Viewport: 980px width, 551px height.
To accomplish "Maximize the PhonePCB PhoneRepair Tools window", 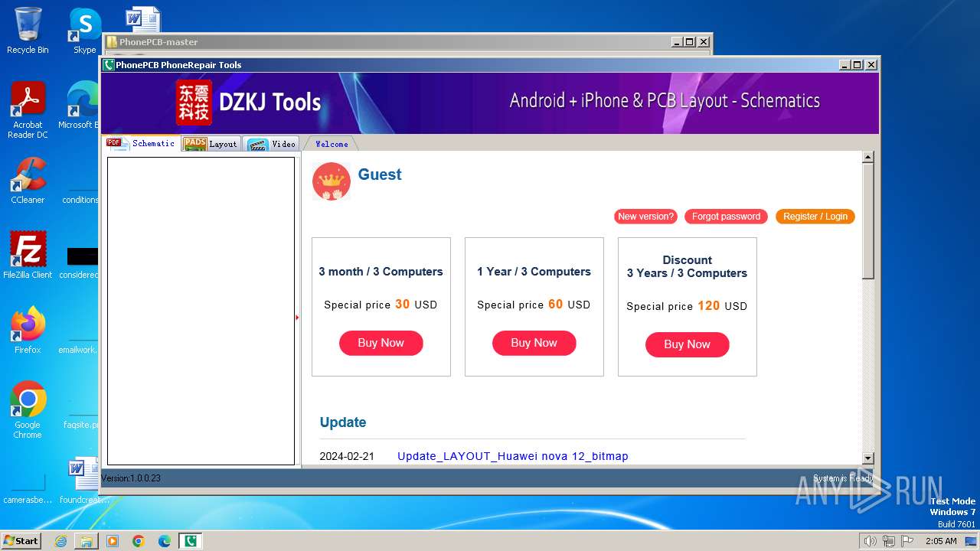I will 857,65.
